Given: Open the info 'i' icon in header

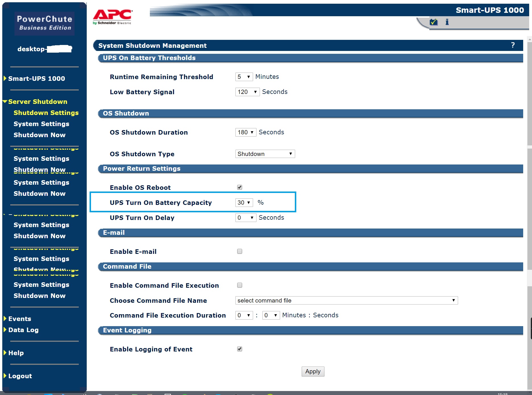Looking at the screenshot, I should coord(447,22).
